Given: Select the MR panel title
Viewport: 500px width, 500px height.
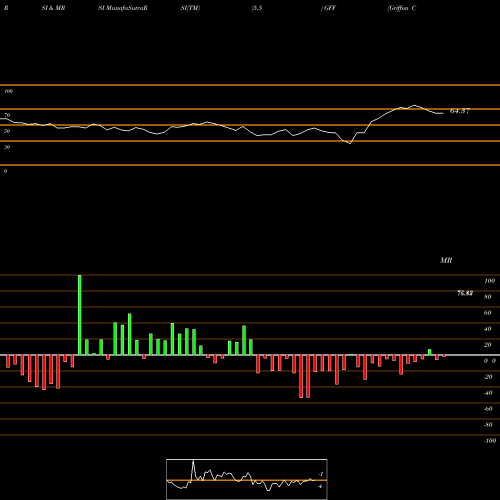Looking at the screenshot, I should pyautogui.click(x=446, y=260).
